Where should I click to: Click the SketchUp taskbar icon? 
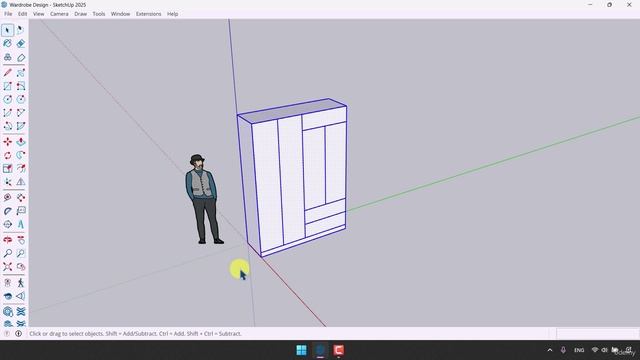[320, 350]
